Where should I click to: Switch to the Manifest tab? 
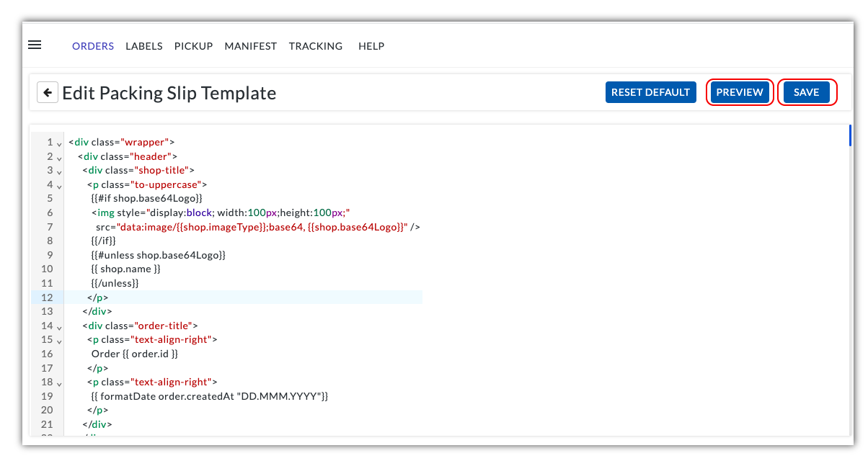tap(251, 46)
